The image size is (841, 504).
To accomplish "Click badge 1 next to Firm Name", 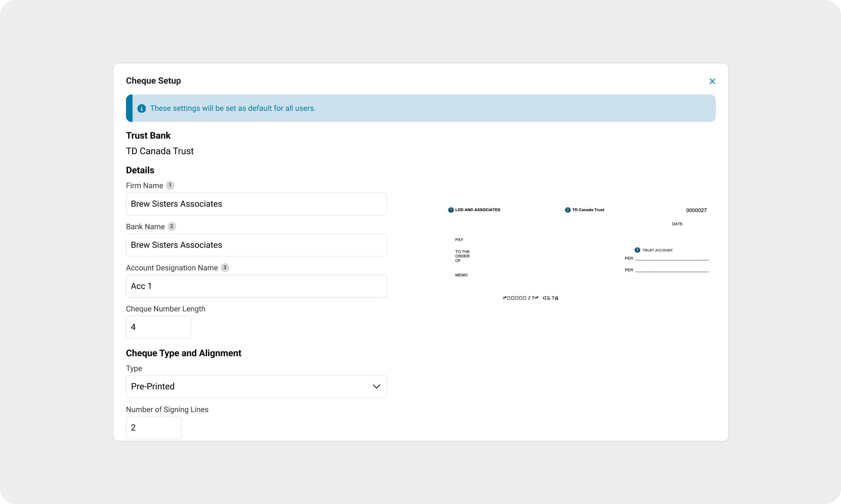I will pos(170,185).
